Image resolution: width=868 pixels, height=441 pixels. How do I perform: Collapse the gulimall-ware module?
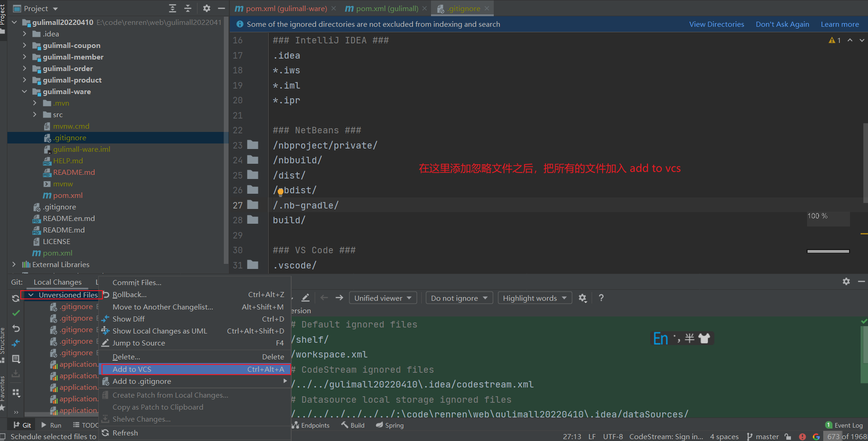25,91
